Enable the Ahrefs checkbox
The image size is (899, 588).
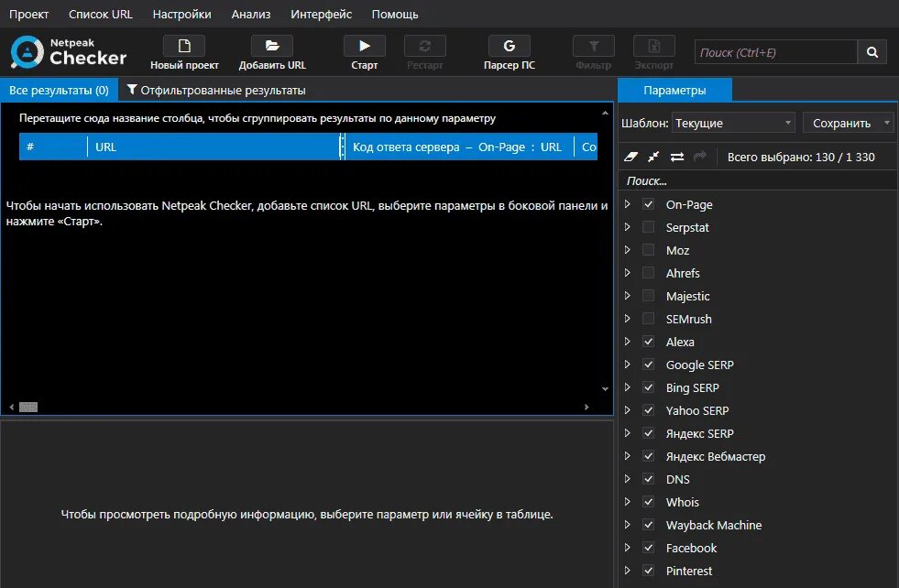[649, 273]
